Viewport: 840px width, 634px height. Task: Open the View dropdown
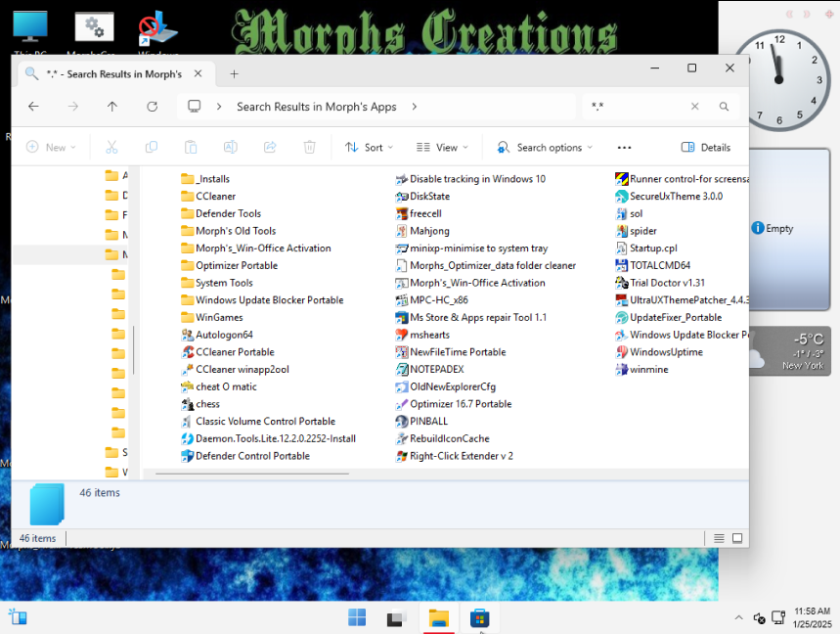pos(443,147)
